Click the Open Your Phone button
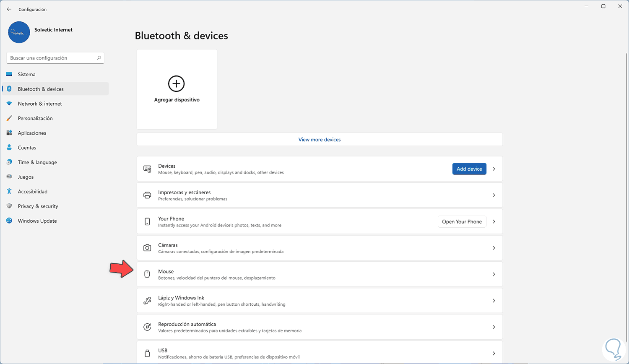The width and height of the screenshot is (629, 364). (x=462, y=222)
